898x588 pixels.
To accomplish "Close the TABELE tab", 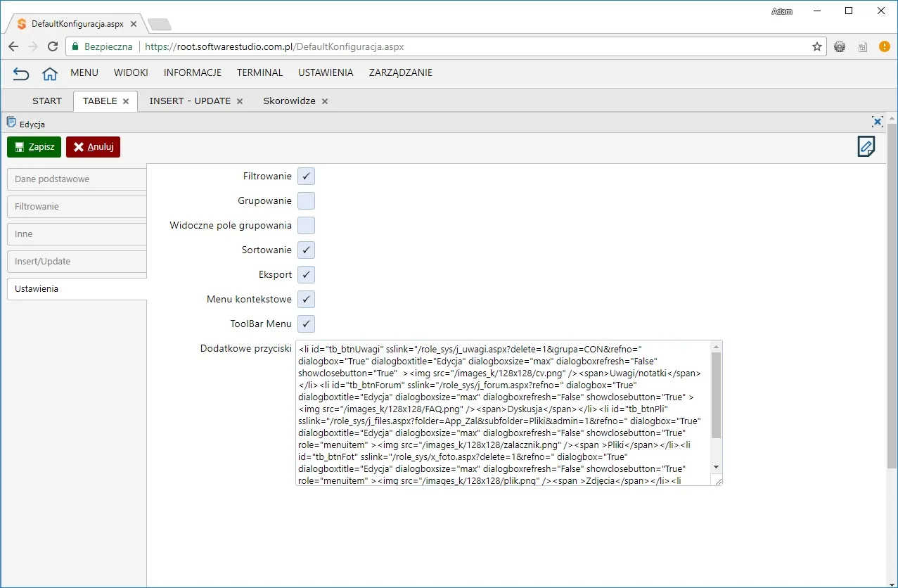I will 126,101.
